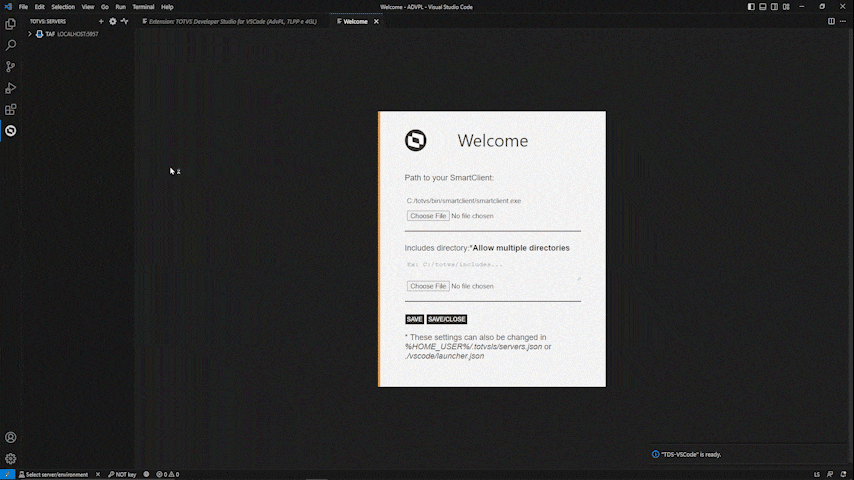Click the VS Code logo in title bar
This screenshot has width=854, height=480.
coord(8,7)
